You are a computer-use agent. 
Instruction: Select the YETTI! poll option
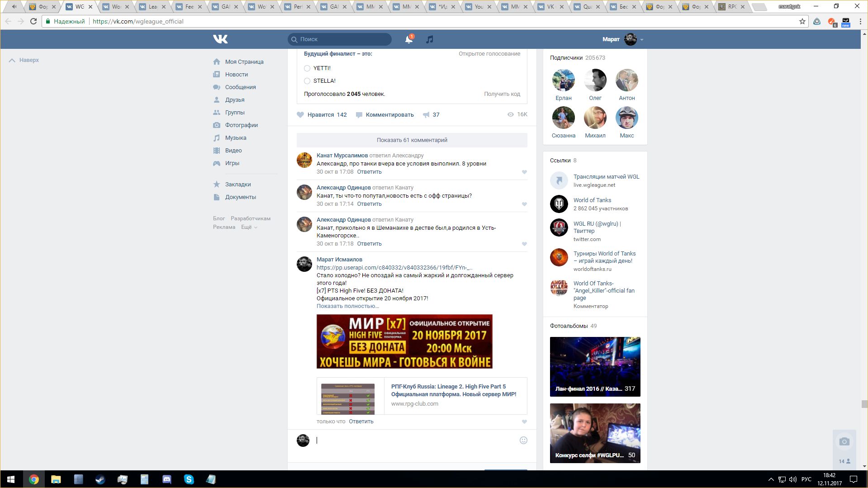(307, 68)
